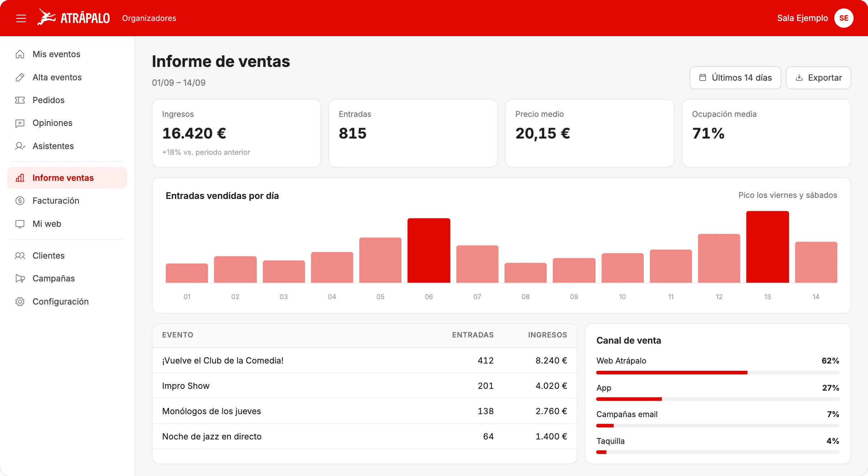The image size is (868, 476).
Task: Sort by the ENTRADAS column header
Action: coord(473,335)
